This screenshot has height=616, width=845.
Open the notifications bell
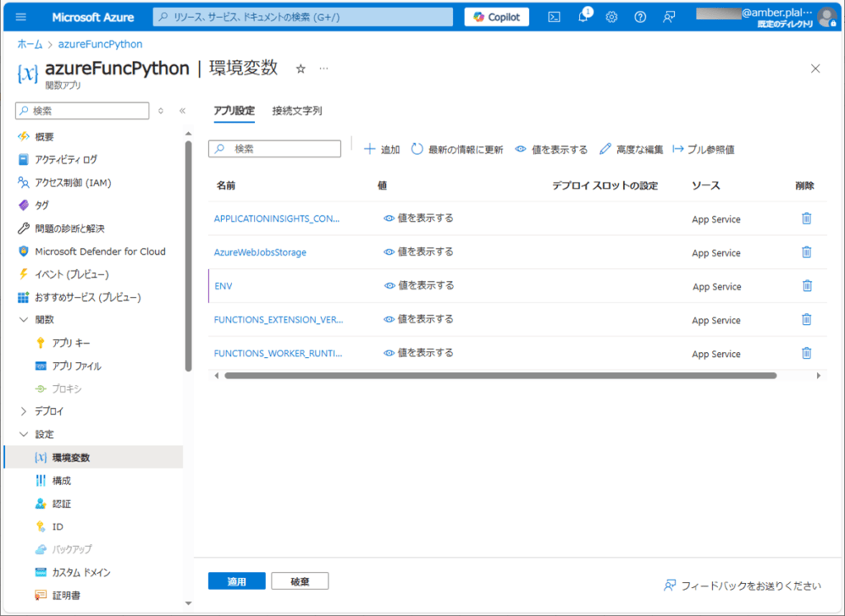(x=583, y=16)
